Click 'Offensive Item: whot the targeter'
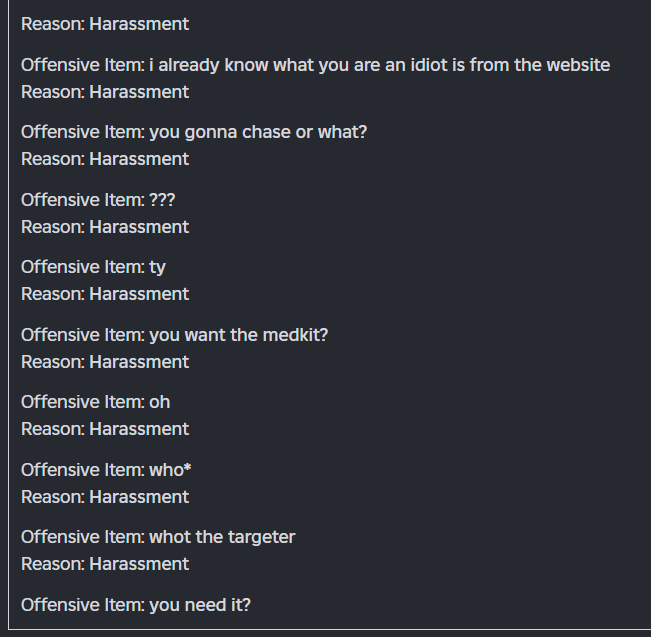Screen dimensions: 651x637 pos(158,537)
